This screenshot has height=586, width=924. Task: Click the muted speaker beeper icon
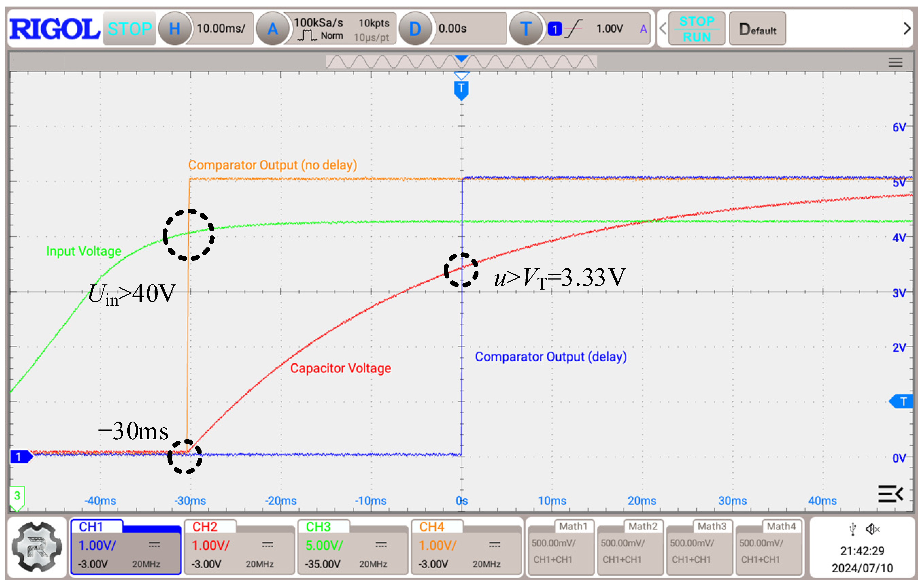point(873,529)
